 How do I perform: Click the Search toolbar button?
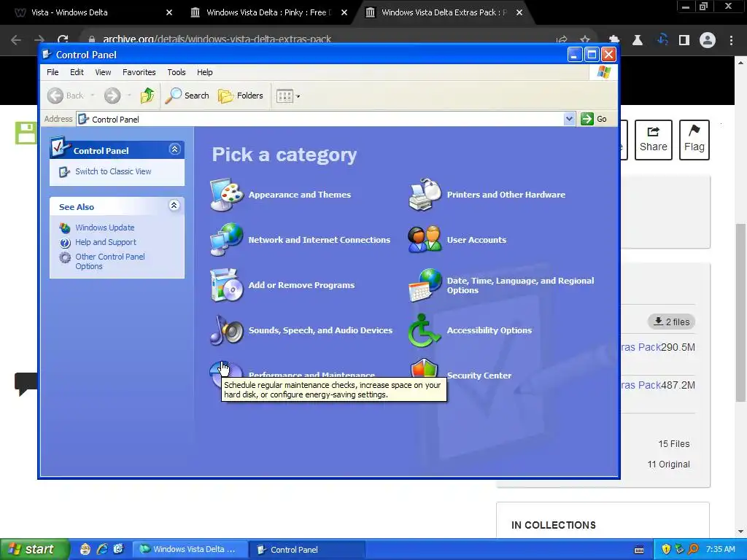tap(187, 96)
